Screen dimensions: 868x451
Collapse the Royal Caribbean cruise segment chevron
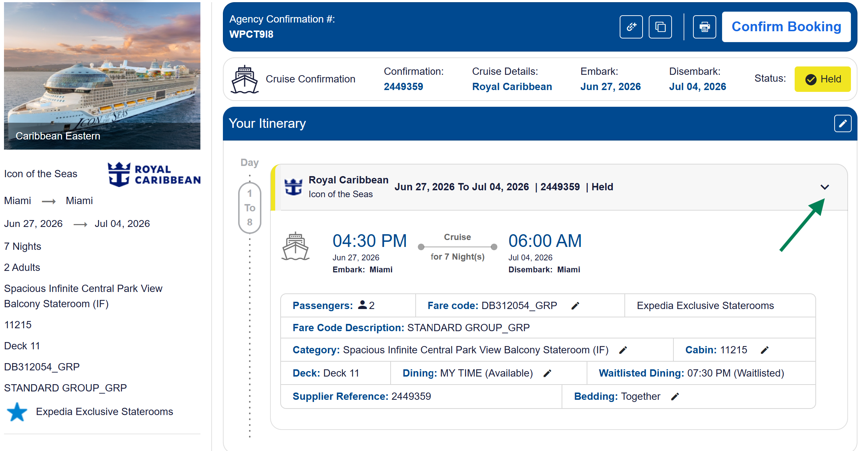(824, 187)
